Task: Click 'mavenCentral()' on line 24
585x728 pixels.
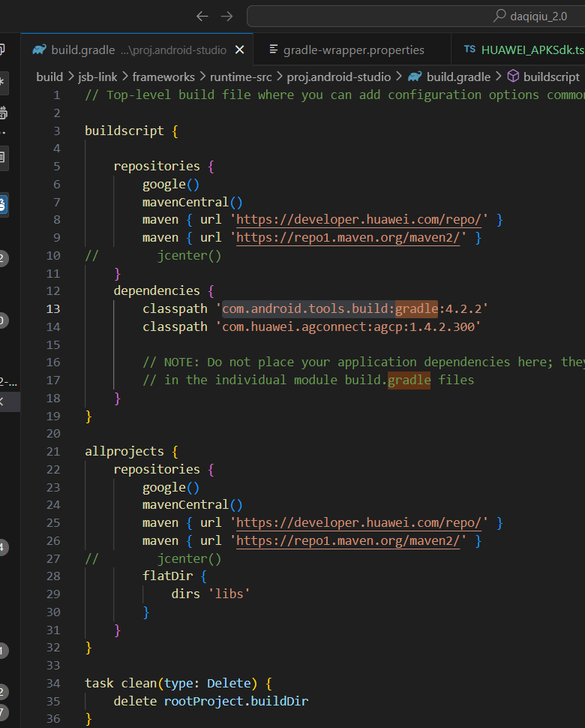Action: point(193,504)
